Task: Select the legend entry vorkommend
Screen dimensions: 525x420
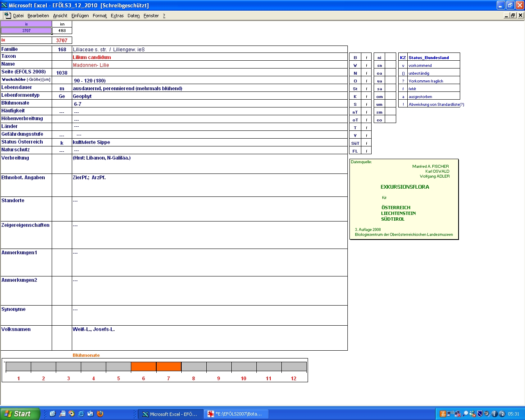Action: [x=420, y=66]
